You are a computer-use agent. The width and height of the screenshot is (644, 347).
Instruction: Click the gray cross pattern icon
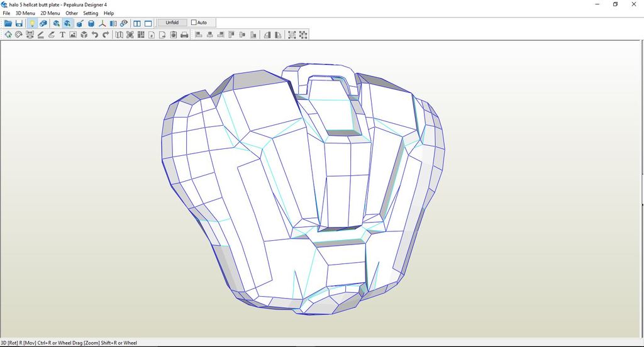[130, 35]
